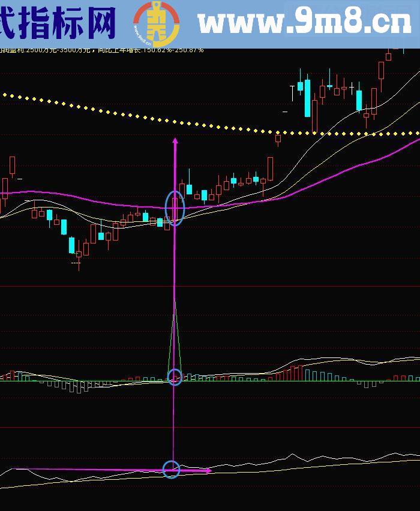Click the first dot of the yellow dotted line
The image size is (420, 511).
(5, 94)
